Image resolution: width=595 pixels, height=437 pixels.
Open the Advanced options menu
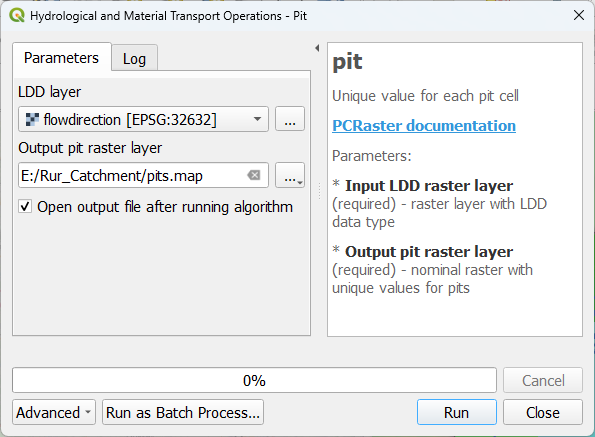click(54, 412)
